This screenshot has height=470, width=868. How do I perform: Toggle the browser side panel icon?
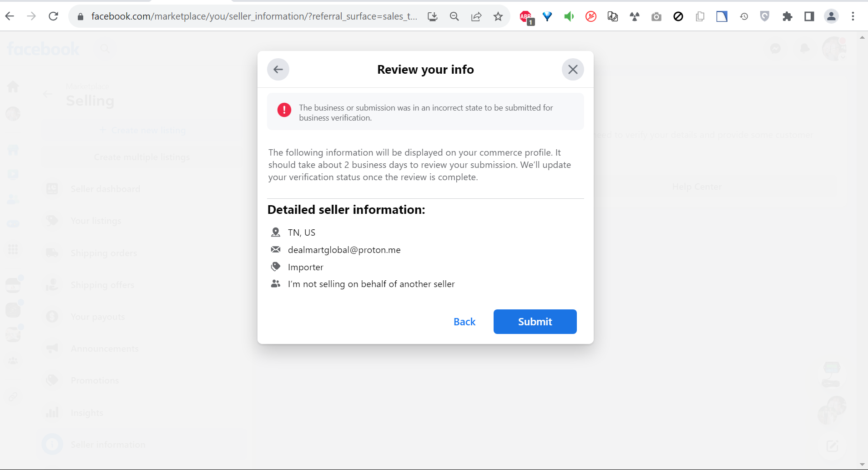pos(809,17)
